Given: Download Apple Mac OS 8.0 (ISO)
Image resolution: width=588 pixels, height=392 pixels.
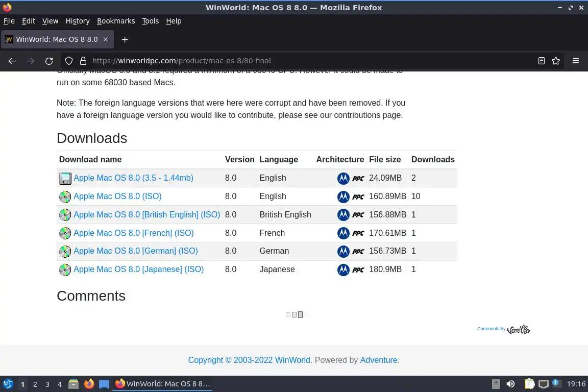Looking at the screenshot, I should coord(117,196).
